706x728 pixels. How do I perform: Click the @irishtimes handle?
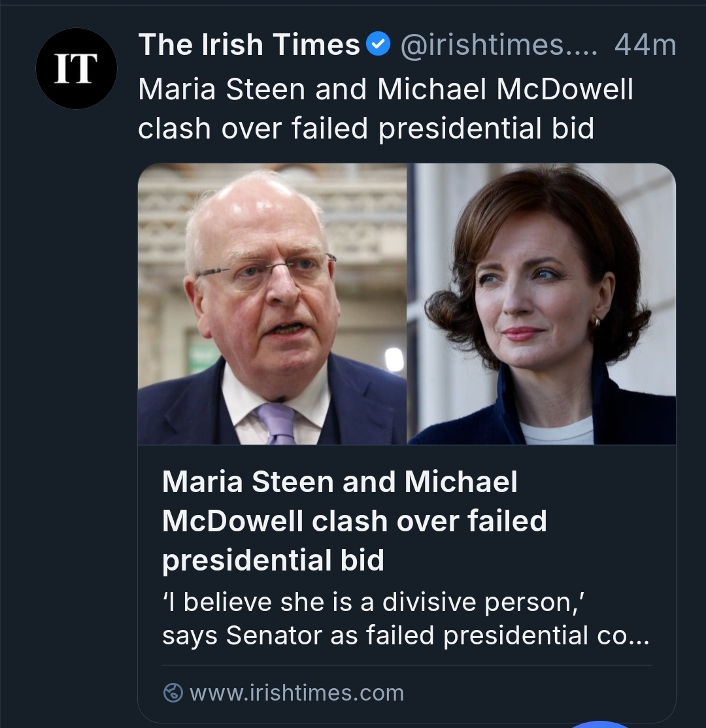[498, 45]
